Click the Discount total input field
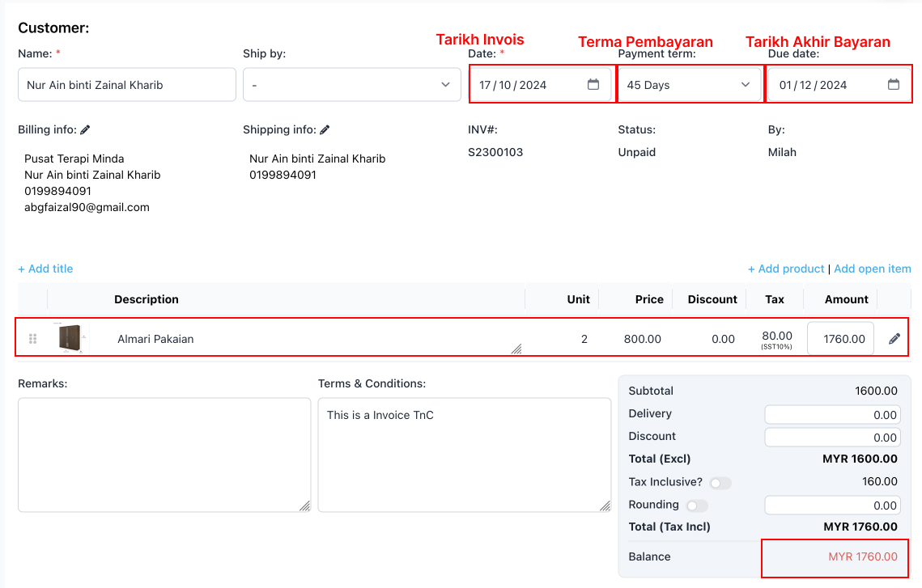 tap(833, 437)
